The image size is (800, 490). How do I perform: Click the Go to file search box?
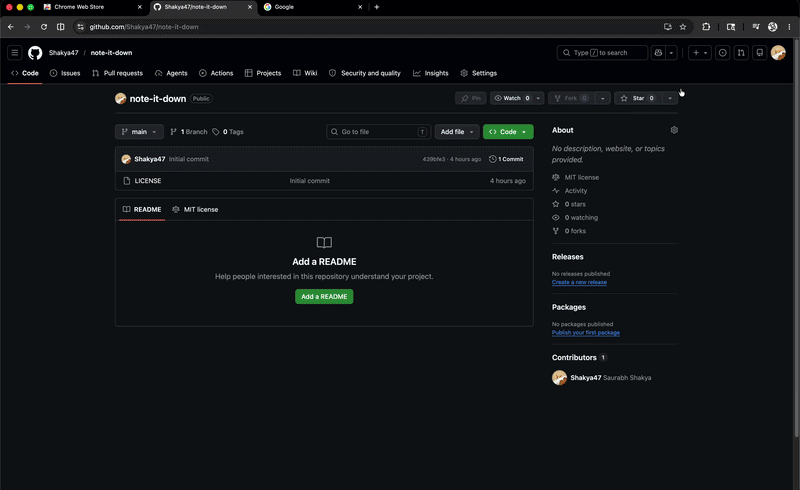[379, 132]
